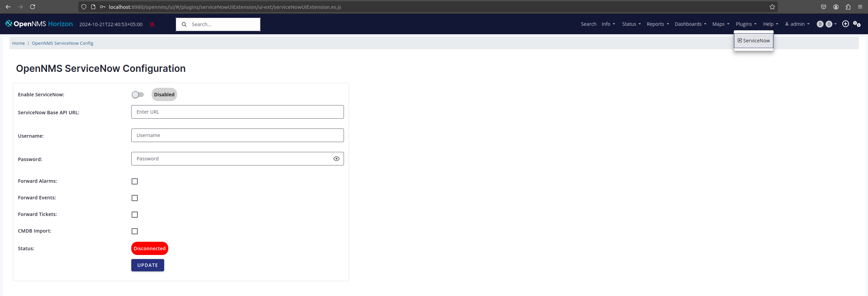Viewport: 868px width, 296px height.
Task: Click the first notification count badge
Action: [820, 24]
